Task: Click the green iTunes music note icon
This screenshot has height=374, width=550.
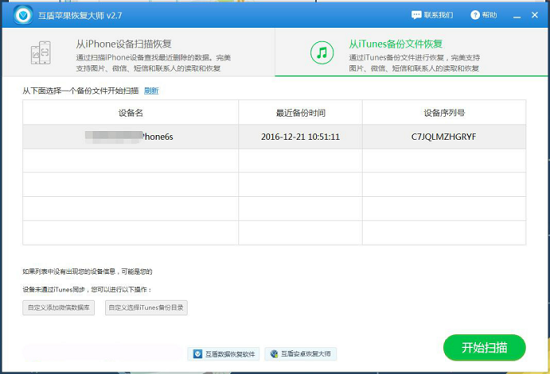Action: coord(322,53)
